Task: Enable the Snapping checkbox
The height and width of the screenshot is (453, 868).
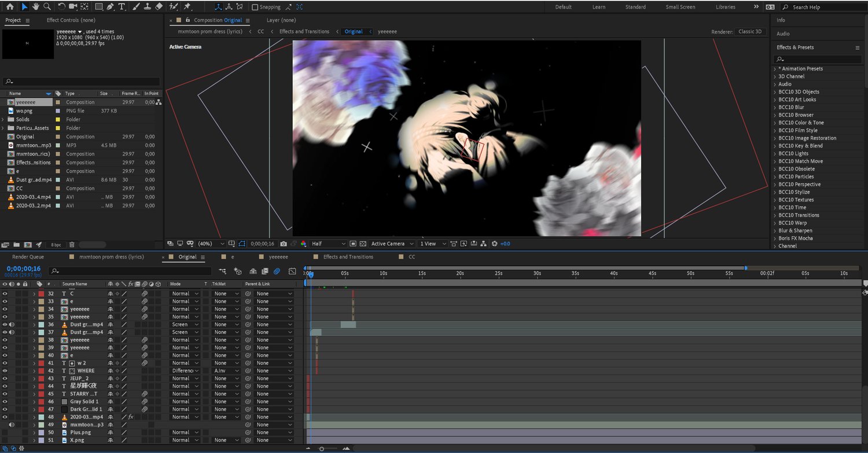Action: pyautogui.click(x=255, y=7)
